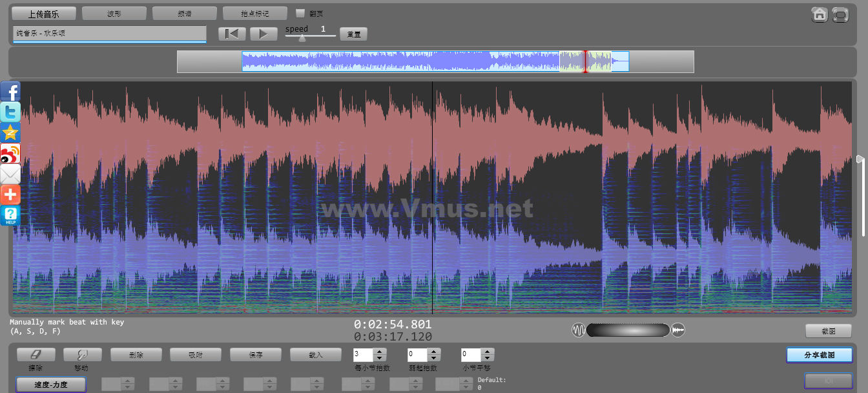Viewport: 868px width, 393px height.
Task: Open the HELP question mark icon
Action: (10, 215)
